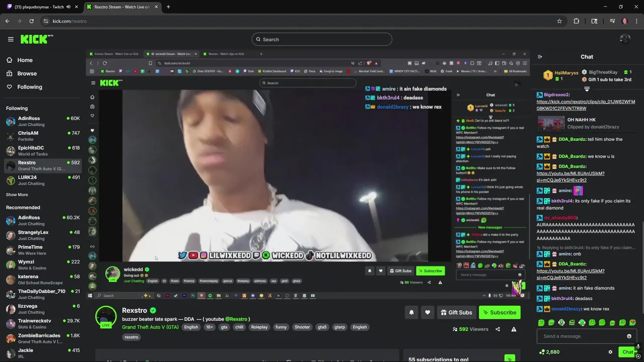Open the Kick hamburger sidebar menu
Image resolution: width=644 pixels, height=362 pixels.
tap(11, 39)
